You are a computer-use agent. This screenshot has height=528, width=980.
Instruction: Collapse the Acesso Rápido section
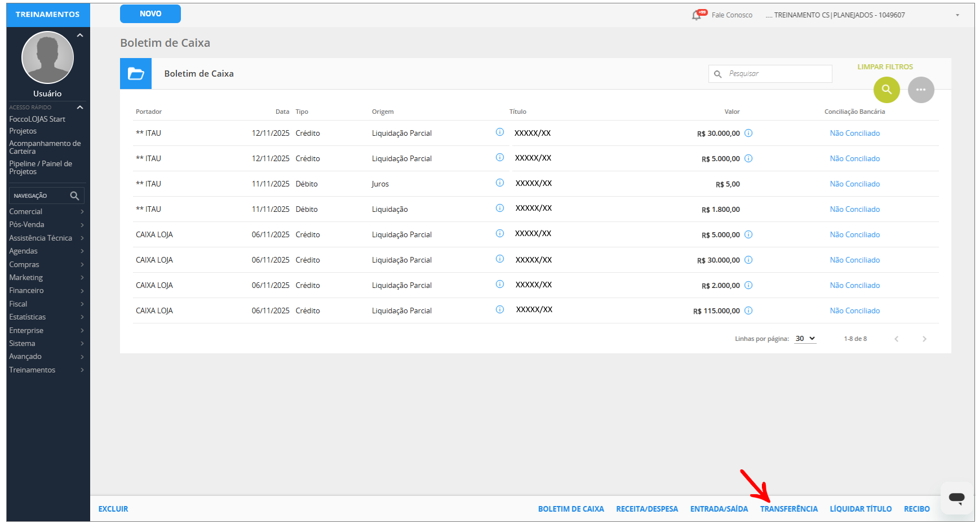coord(80,107)
